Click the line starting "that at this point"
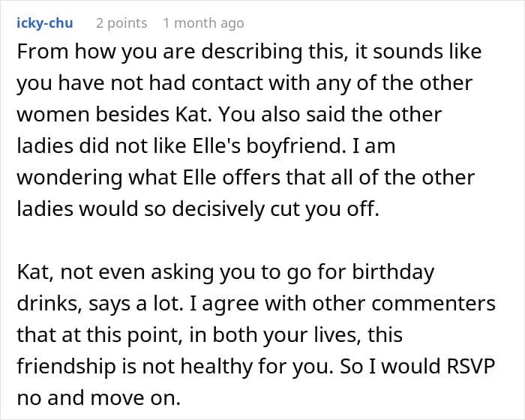 [x=209, y=335]
